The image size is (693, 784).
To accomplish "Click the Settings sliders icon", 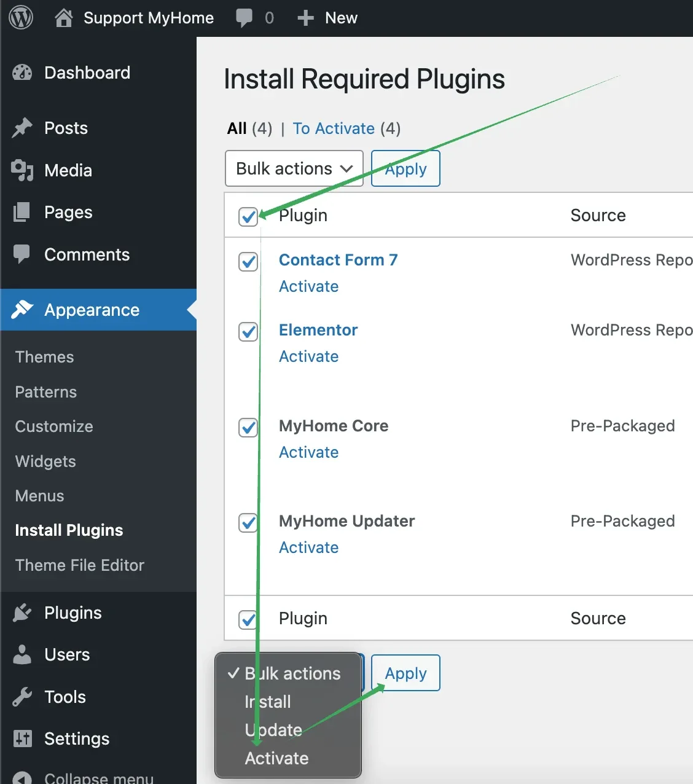I will [23, 739].
